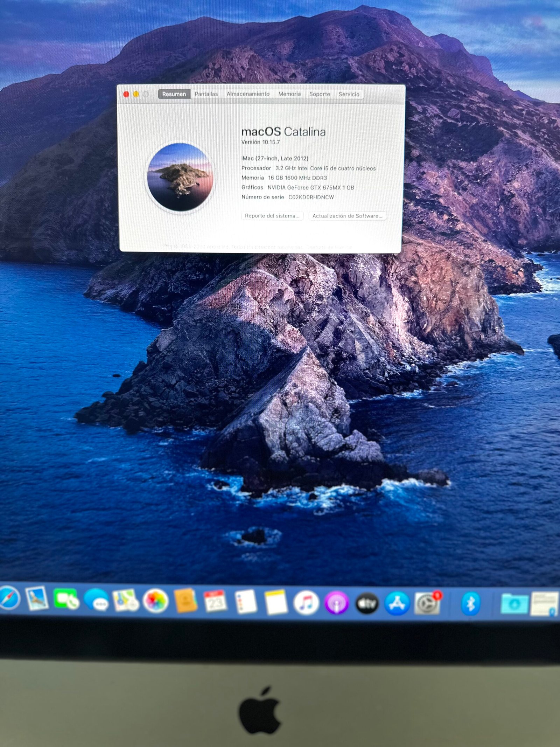
Task: Click the 16 GB 1600 MHz DDR3 text
Action: pyautogui.click(x=297, y=178)
